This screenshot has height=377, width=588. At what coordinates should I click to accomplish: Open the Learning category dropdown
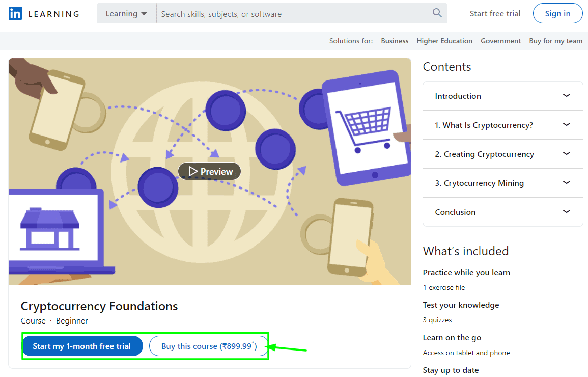(126, 13)
